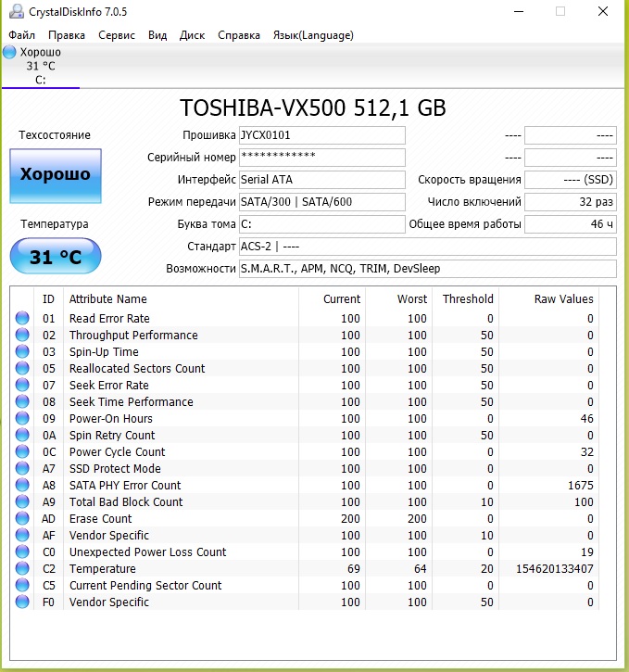The height and width of the screenshot is (672, 629).
Task: Click the Total Bad Block Count raw value 100
Action: [x=584, y=502]
